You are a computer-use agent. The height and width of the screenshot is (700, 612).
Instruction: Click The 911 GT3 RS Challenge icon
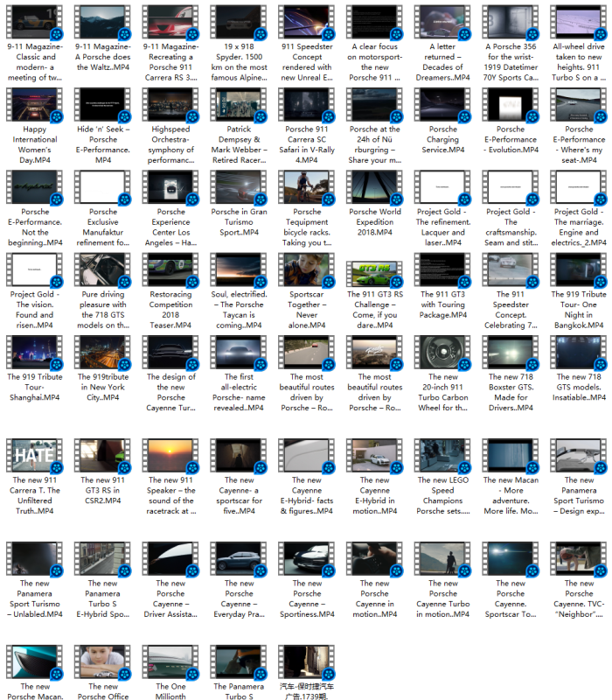coord(374,274)
